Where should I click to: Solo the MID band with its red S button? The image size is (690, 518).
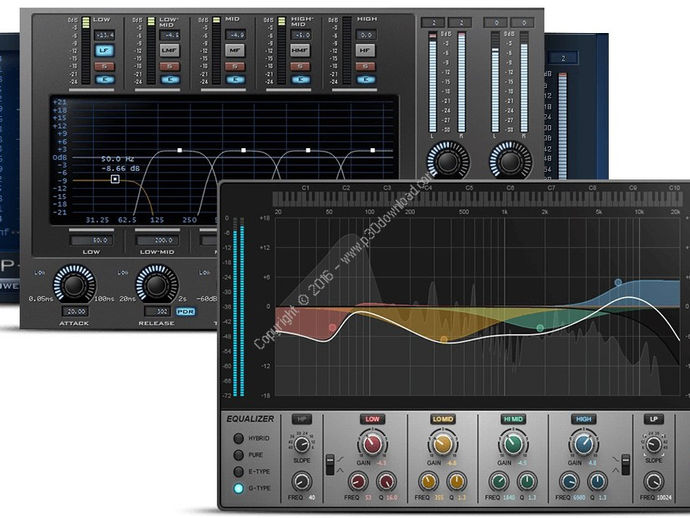point(235,67)
